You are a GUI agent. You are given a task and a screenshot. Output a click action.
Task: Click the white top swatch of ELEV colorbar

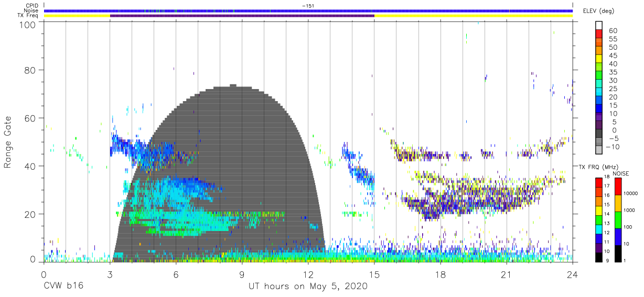point(599,26)
